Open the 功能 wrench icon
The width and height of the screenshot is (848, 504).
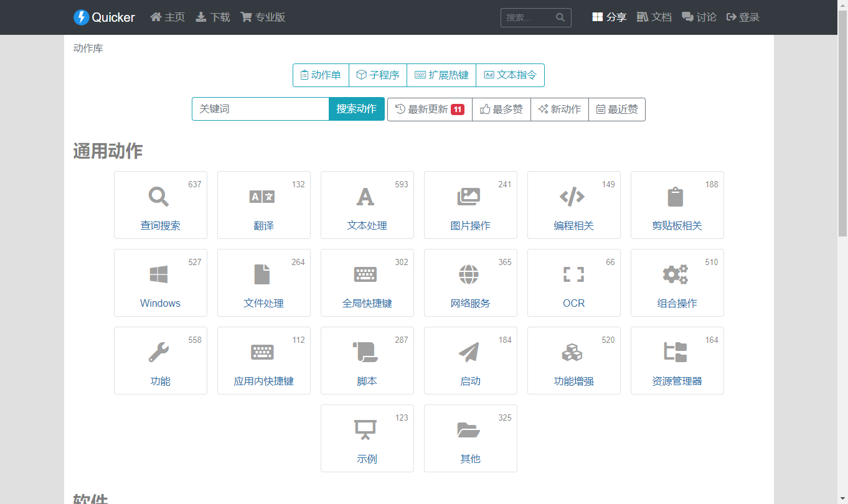pyautogui.click(x=159, y=352)
